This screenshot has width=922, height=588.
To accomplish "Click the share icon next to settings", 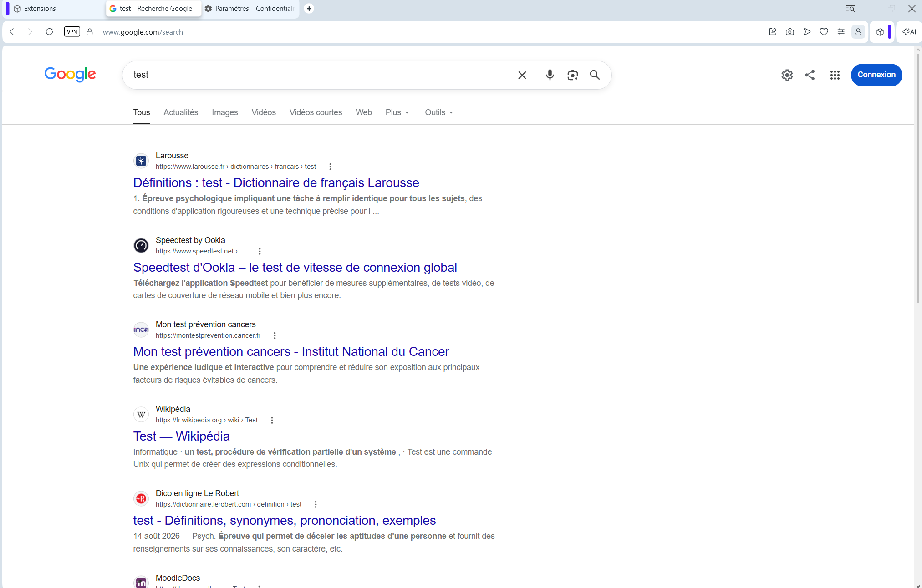I will click(x=810, y=75).
